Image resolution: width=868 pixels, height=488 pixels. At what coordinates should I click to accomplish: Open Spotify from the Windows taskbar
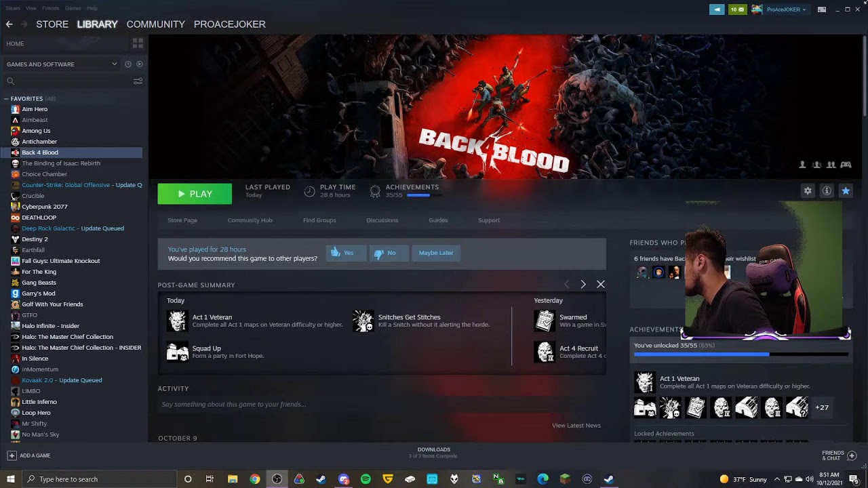coord(366,479)
